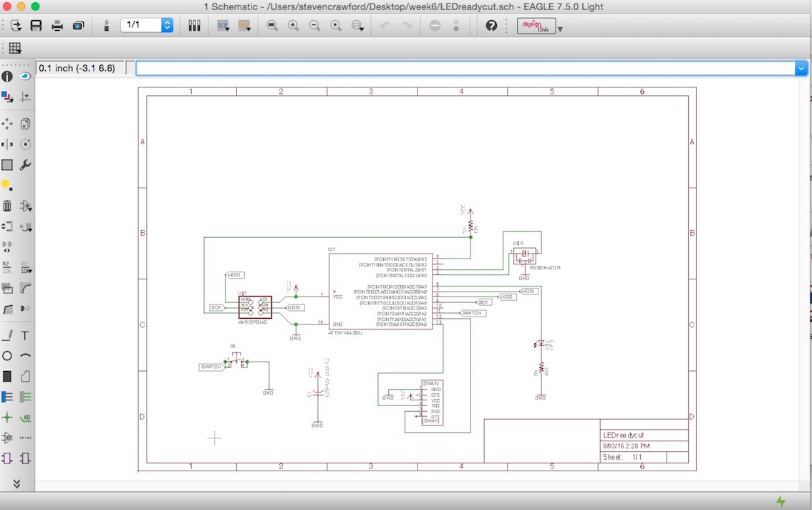Image resolution: width=812 pixels, height=510 pixels.
Task: Click the Go traffic light icon
Action: click(456, 25)
